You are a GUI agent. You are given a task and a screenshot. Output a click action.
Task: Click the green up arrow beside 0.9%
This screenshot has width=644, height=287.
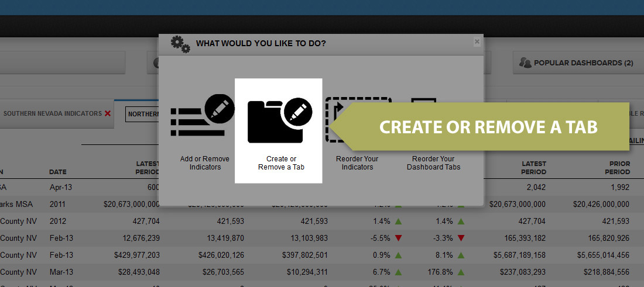point(398,255)
